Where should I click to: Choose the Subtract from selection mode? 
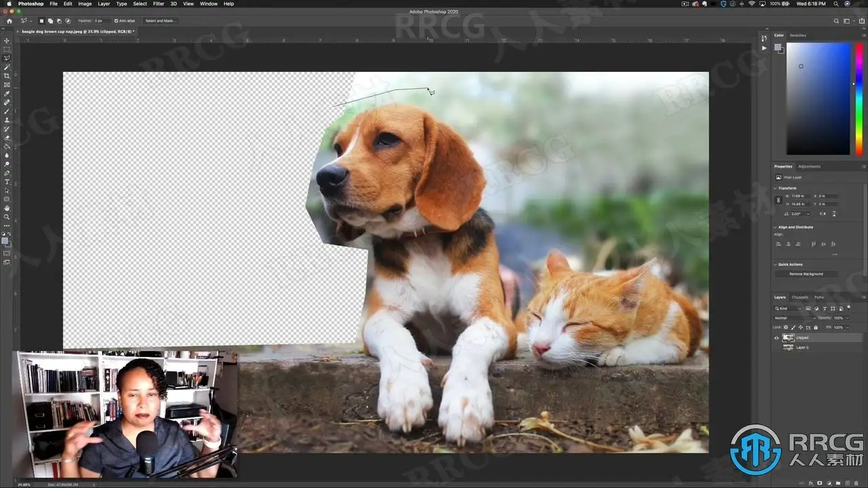click(59, 21)
